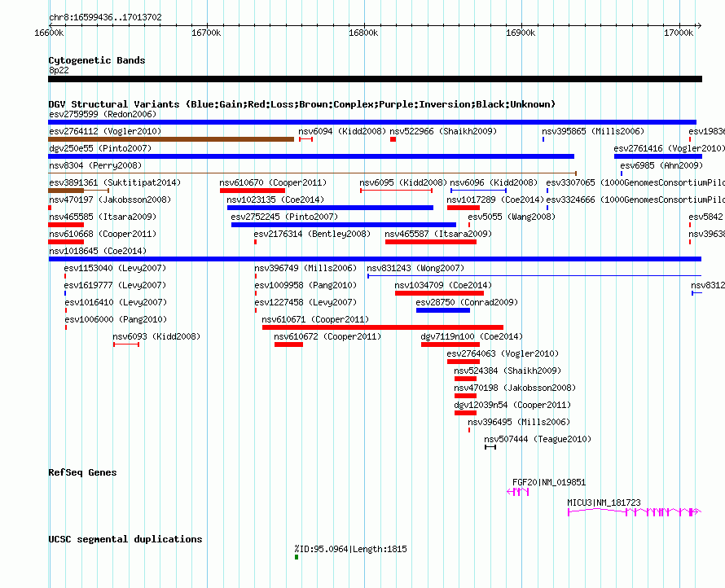Screen dimensions: 725x588
Task: Select the esv2761416 (Vogler2010) label
Action: [669, 148]
